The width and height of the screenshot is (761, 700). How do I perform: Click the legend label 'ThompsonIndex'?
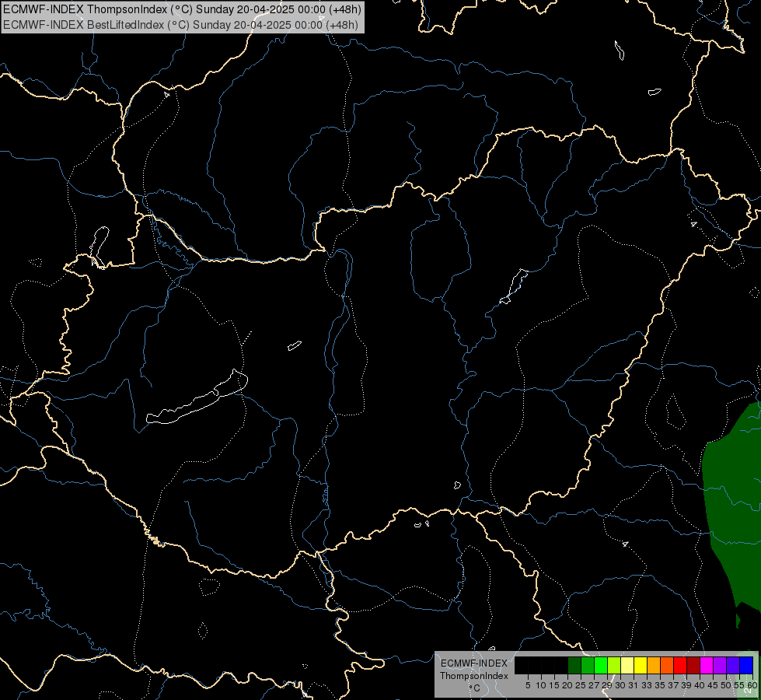coord(473,676)
